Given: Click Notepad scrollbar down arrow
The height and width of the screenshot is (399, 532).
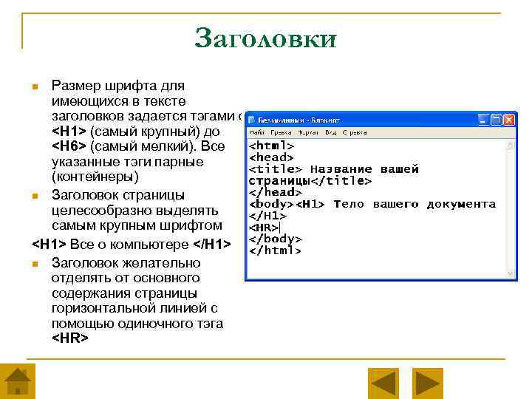Looking at the screenshot, I should pyautogui.click(x=510, y=273).
